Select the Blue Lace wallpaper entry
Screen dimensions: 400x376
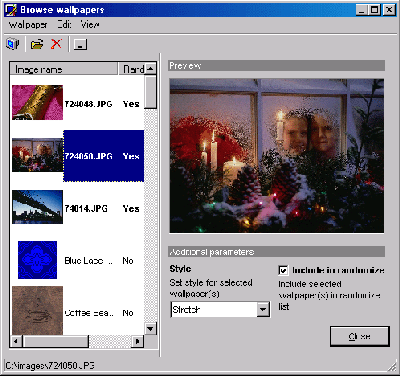coord(77,260)
